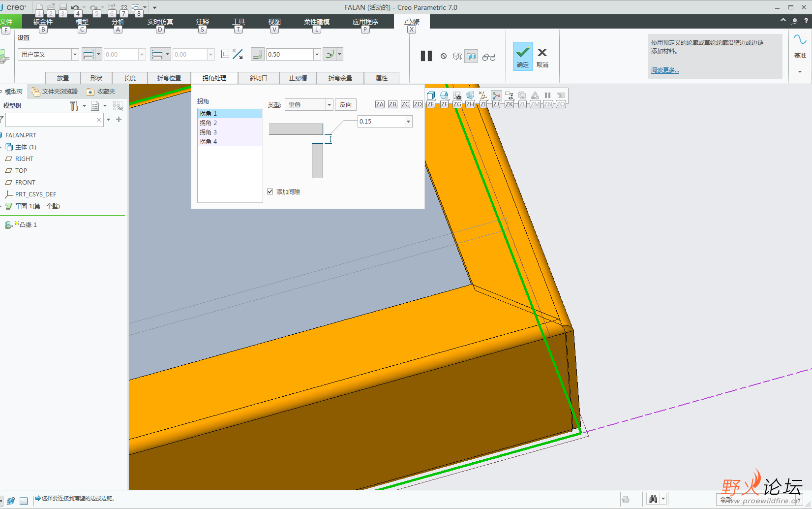Toggle the attached preview icon
Viewport: 812px width, 509px height.
click(x=471, y=57)
